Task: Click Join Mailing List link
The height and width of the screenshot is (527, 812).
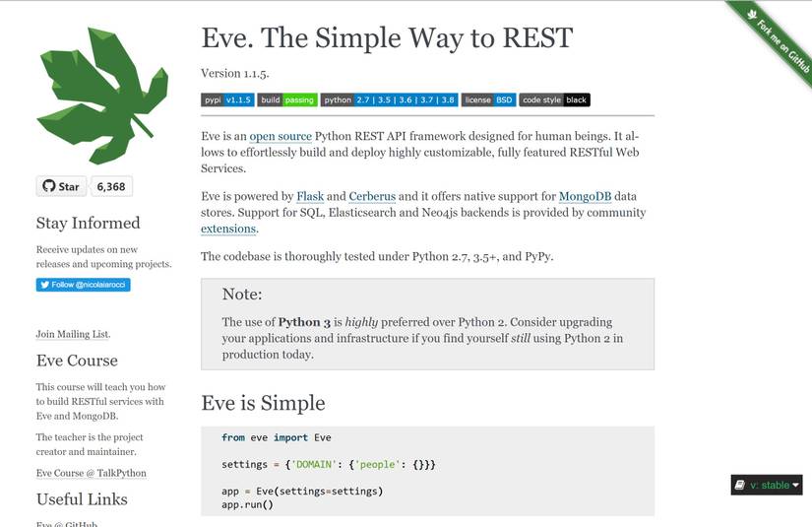Action: (73, 334)
